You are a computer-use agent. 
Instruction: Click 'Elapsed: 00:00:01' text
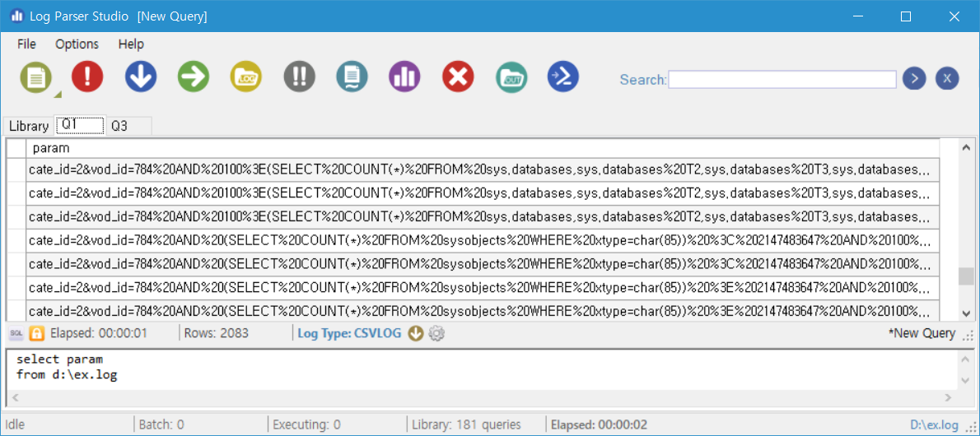(99, 333)
